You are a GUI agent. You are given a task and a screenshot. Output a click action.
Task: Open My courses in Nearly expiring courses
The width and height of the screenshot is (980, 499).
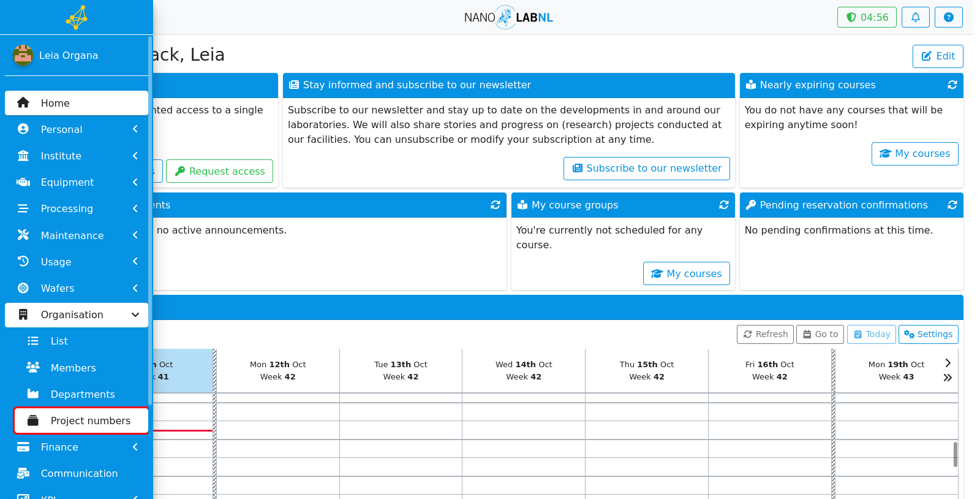click(x=915, y=154)
